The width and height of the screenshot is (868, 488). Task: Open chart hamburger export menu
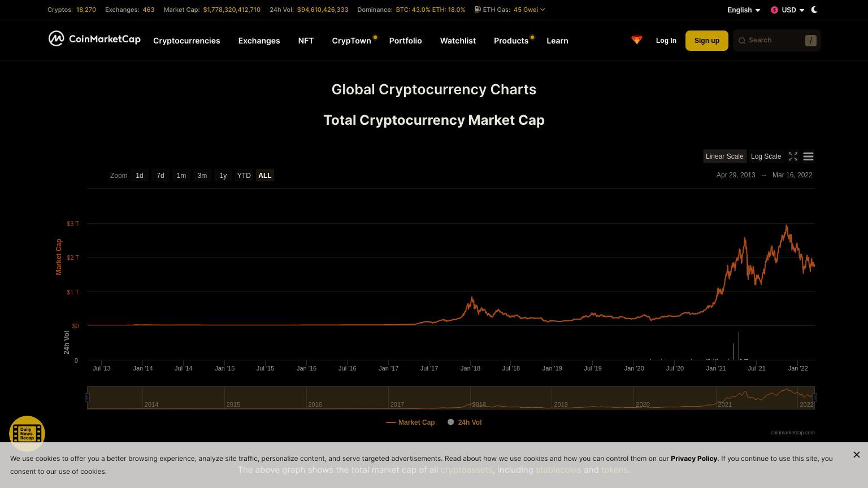pos(808,156)
